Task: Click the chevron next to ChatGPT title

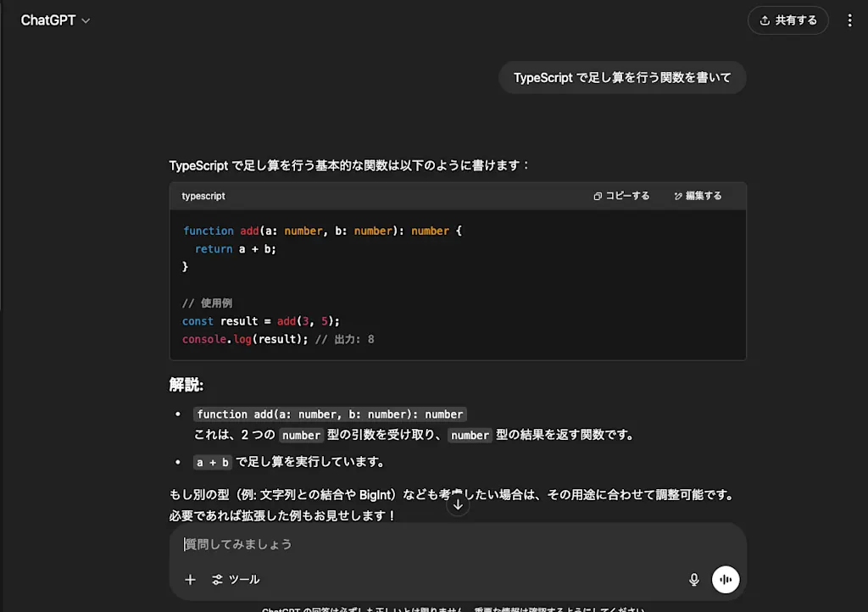Action: [x=86, y=21]
